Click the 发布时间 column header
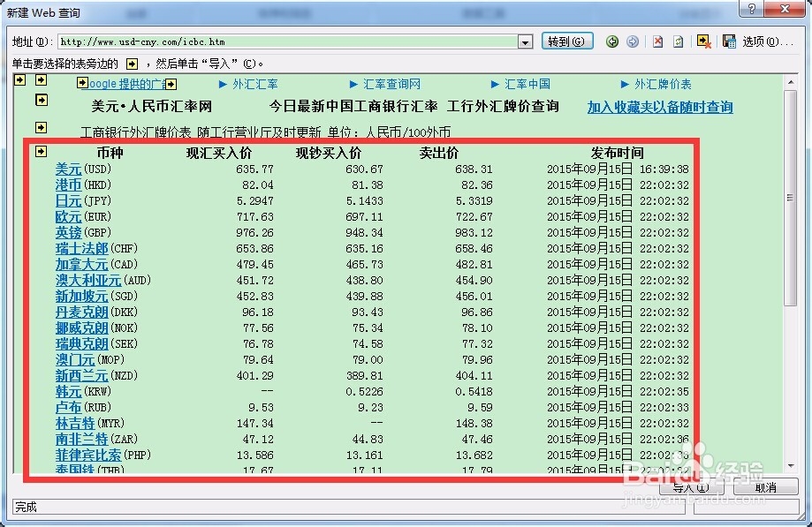This screenshot has height=527, width=812. 618,153
